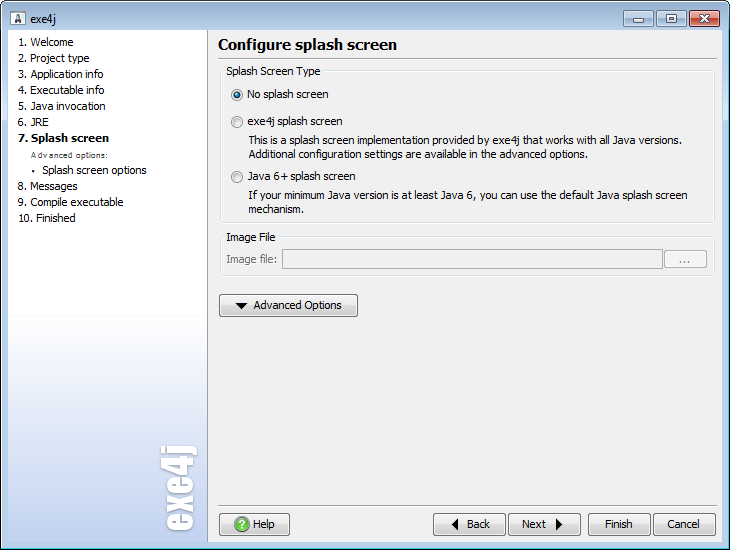Screen dimensions: 730x550
Task: Close the exe4j window
Action: coord(704,19)
